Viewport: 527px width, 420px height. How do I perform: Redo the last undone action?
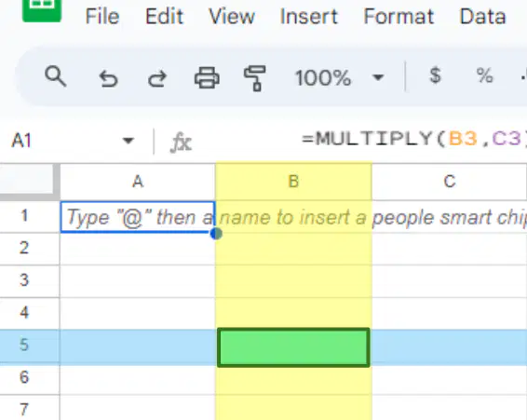tap(157, 78)
